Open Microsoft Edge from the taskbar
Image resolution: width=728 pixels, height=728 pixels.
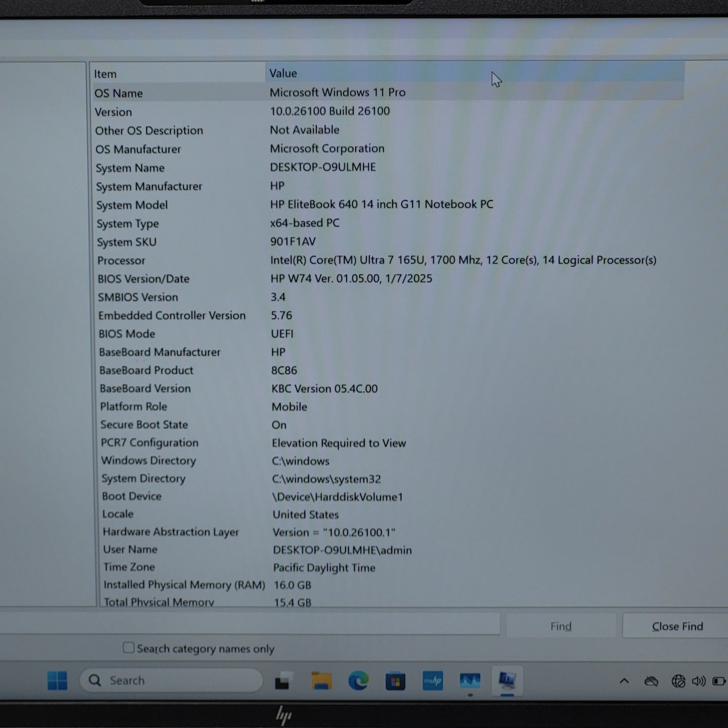[358, 681]
